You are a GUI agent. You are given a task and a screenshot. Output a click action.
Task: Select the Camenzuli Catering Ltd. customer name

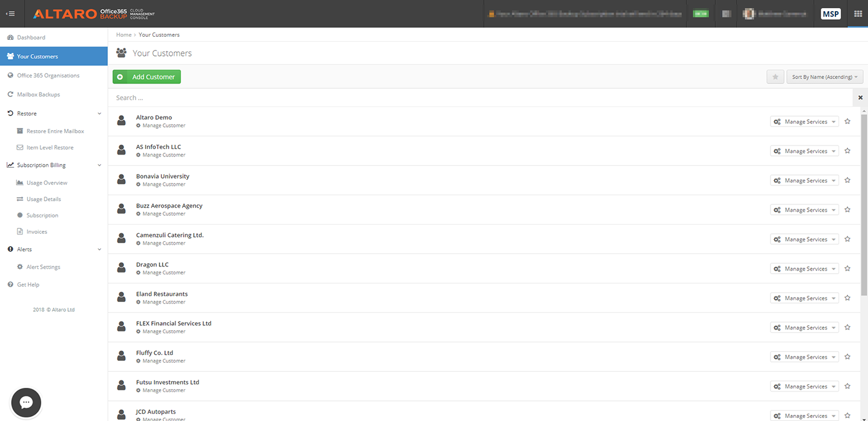pyautogui.click(x=170, y=235)
